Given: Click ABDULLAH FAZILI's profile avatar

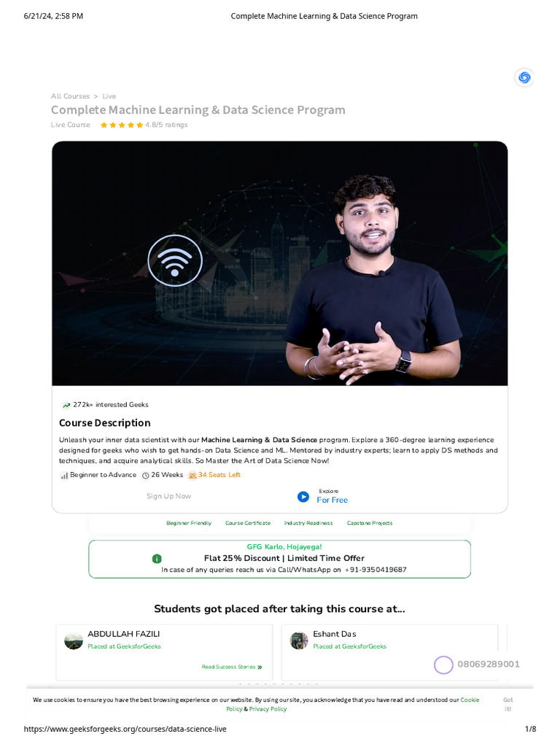Looking at the screenshot, I should 74,640.
